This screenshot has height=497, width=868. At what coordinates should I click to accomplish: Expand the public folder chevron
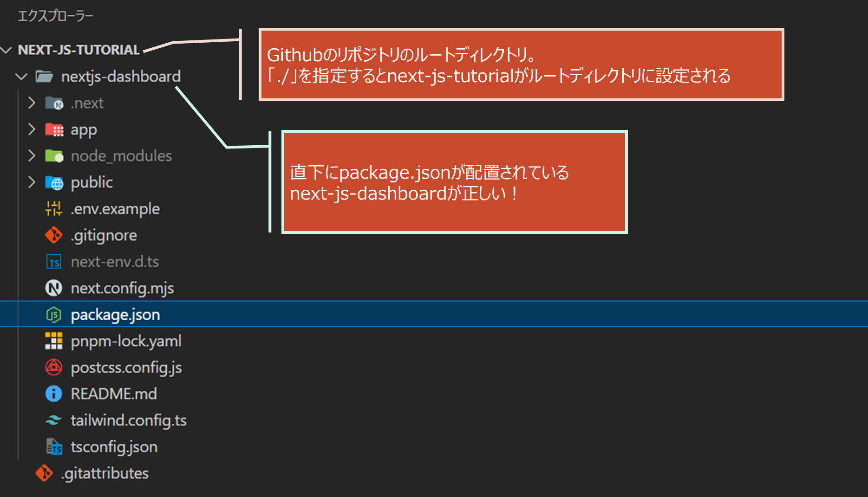[x=32, y=182]
